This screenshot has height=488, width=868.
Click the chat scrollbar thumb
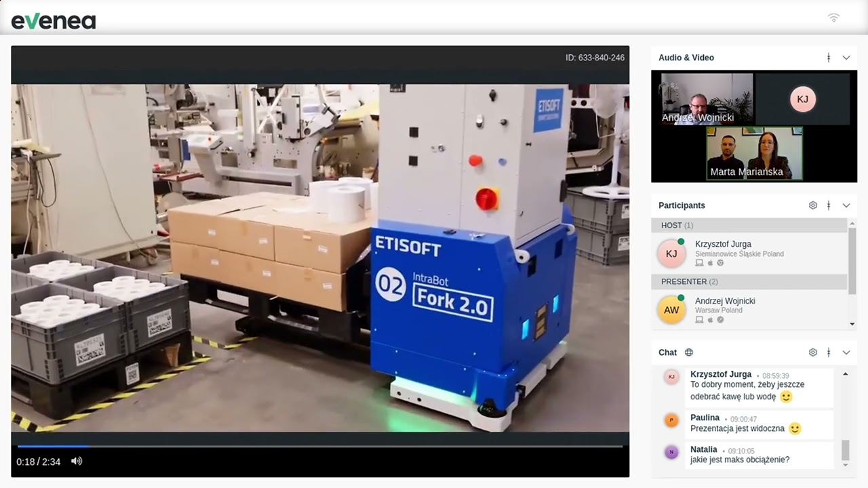click(845, 450)
